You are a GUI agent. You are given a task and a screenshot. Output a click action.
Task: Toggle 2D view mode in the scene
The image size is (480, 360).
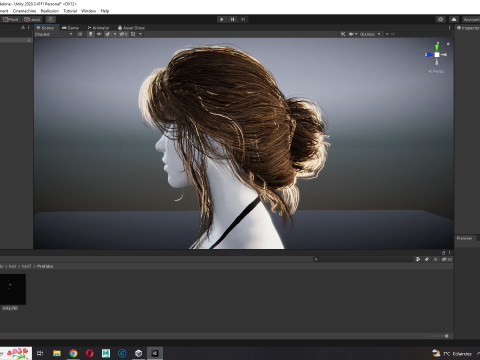[x=80, y=34]
